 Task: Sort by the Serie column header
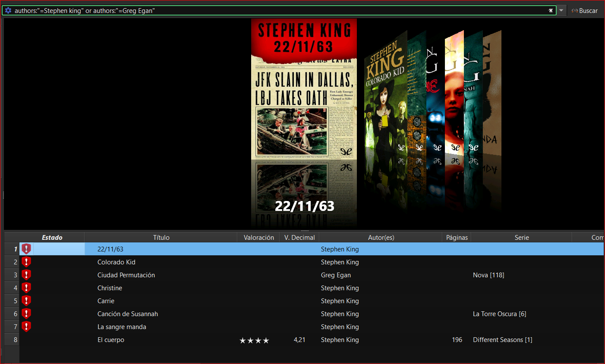coord(521,238)
